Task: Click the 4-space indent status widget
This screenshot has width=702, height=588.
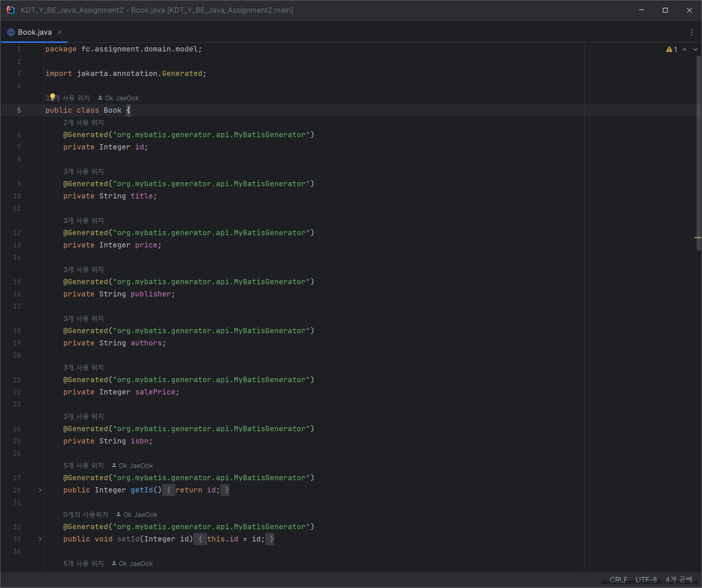Action: pyautogui.click(x=679, y=580)
